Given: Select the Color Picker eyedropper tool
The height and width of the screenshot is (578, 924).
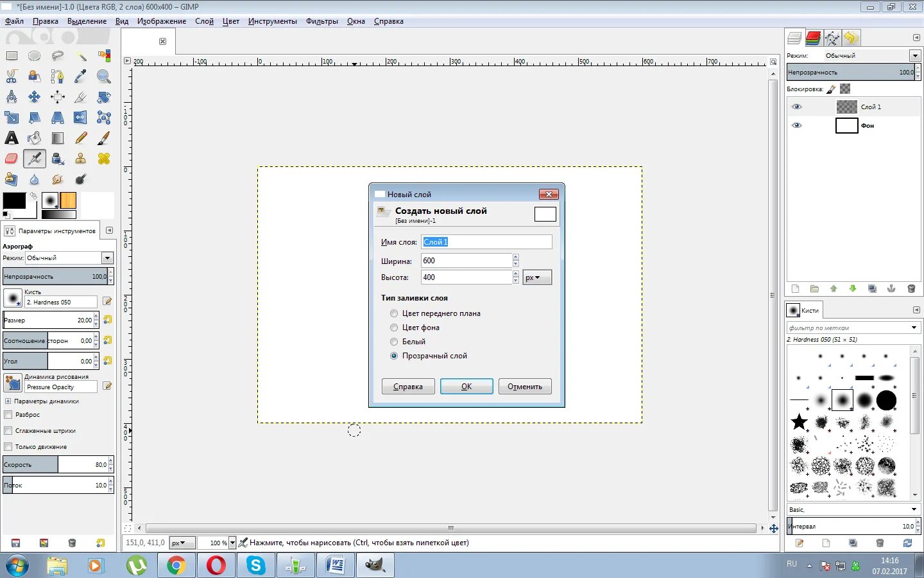Looking at the screenshot, I should 81,76.
